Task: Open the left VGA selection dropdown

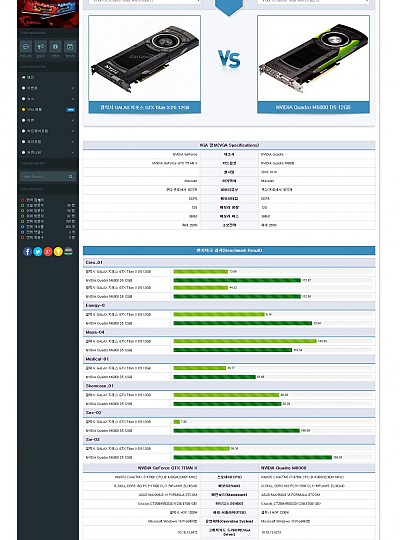Action: click(x=144, y=2)
